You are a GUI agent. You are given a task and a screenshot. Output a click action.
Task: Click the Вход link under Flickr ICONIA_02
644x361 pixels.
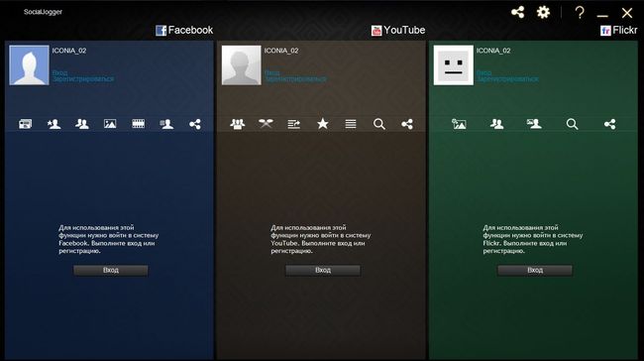483,72
